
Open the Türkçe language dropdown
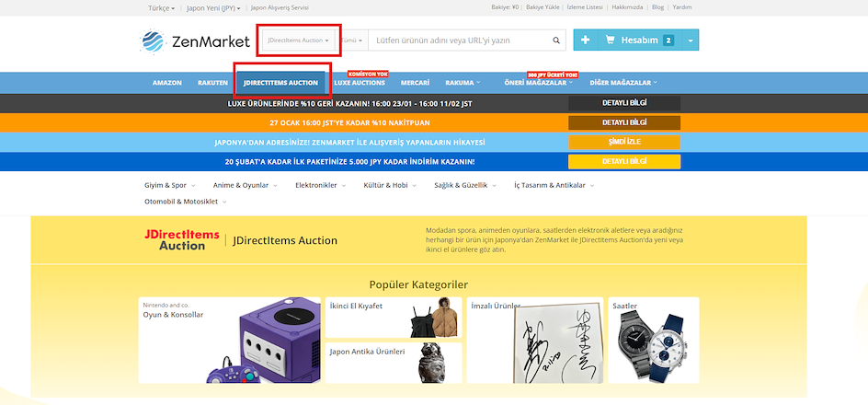tap(161, 7)
